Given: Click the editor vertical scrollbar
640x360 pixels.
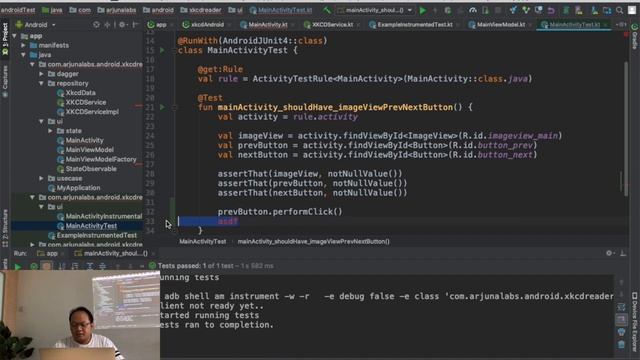Looking at the screenshot, I should click(626, 129).
